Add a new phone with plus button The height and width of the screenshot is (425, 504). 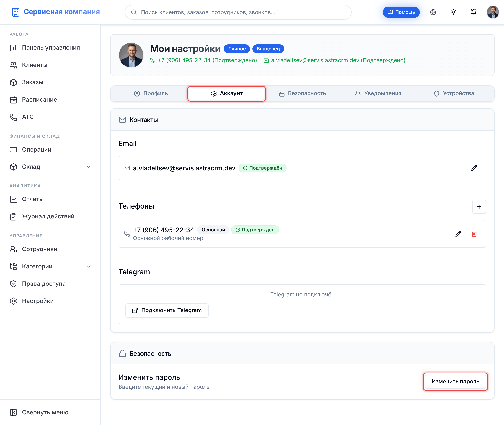[x=479, y=206]
